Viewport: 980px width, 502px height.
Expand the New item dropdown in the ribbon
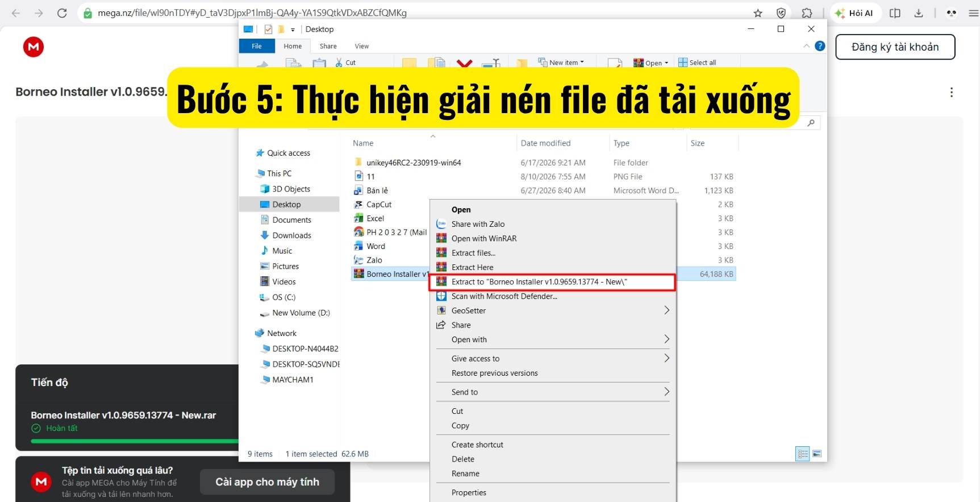pos(582,62)
